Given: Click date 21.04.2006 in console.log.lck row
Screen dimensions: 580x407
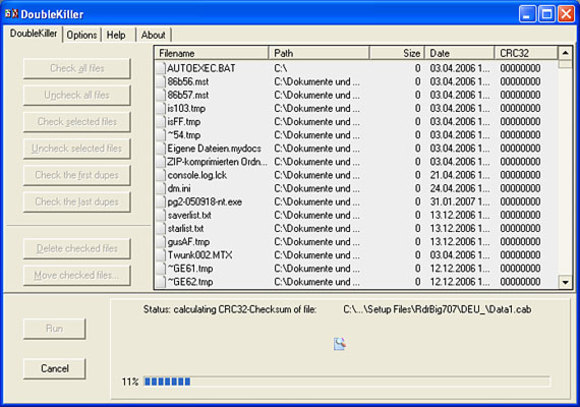Looking at the screenshot, I should click(x=459, y=175).
